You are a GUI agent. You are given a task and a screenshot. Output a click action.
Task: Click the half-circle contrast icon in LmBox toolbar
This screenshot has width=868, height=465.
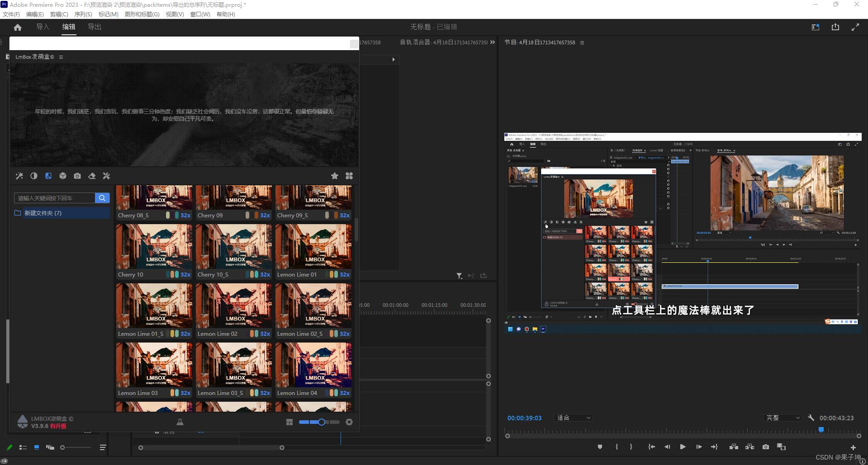(34, 176)
